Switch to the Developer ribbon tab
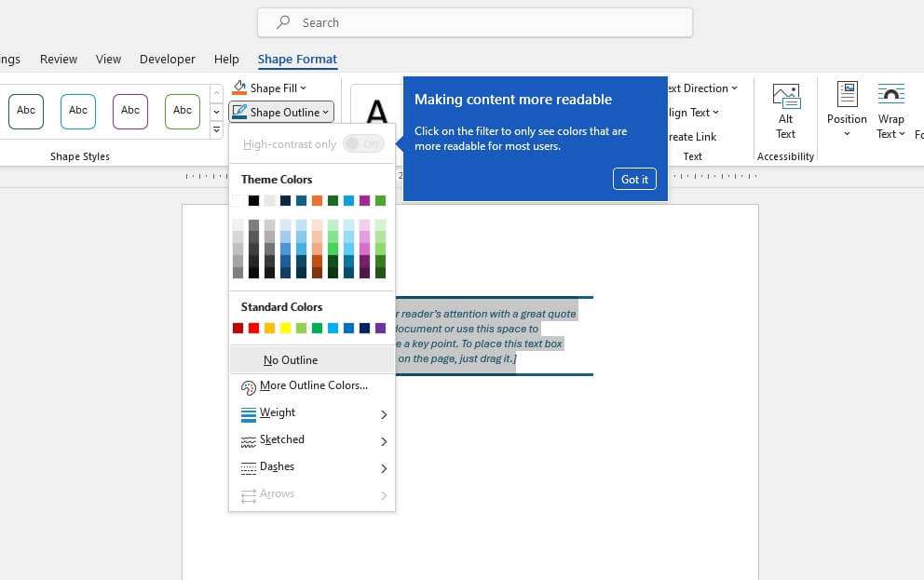This screenshot has height=580, width=924. 168,59
